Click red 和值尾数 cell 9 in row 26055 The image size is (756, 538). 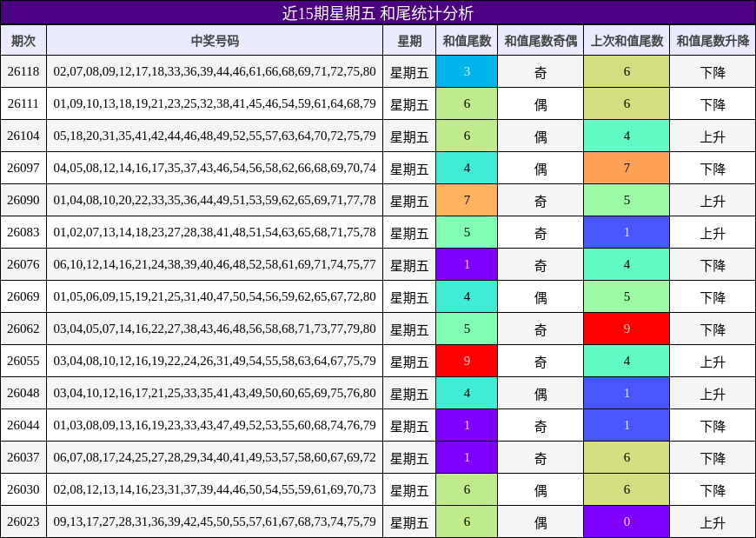(467, 361)
